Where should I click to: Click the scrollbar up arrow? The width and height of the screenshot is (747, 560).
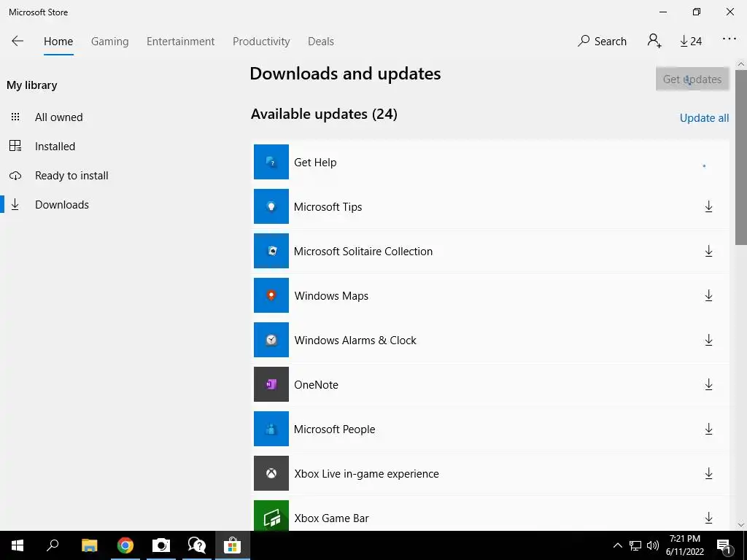pyautogui.click(x=741, y=64)
